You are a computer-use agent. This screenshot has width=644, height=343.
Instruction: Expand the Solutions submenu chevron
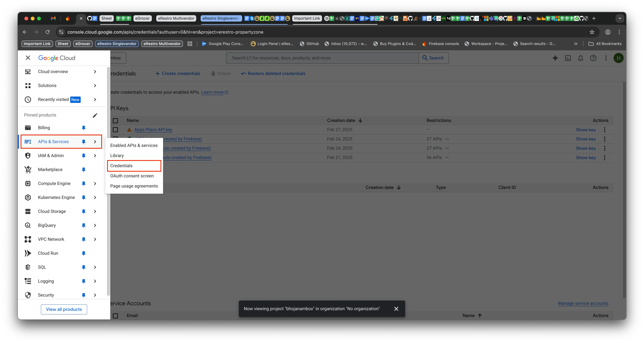pos(95,85)
